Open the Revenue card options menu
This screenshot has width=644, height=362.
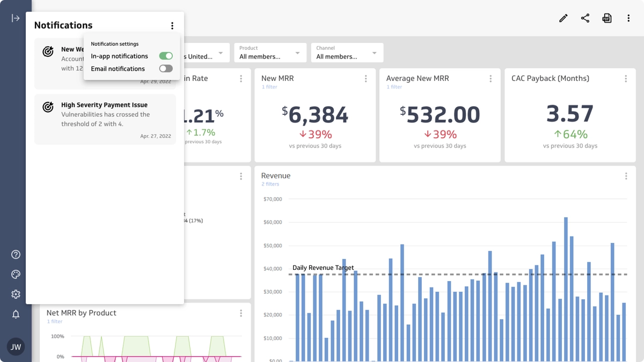[626, 175]
